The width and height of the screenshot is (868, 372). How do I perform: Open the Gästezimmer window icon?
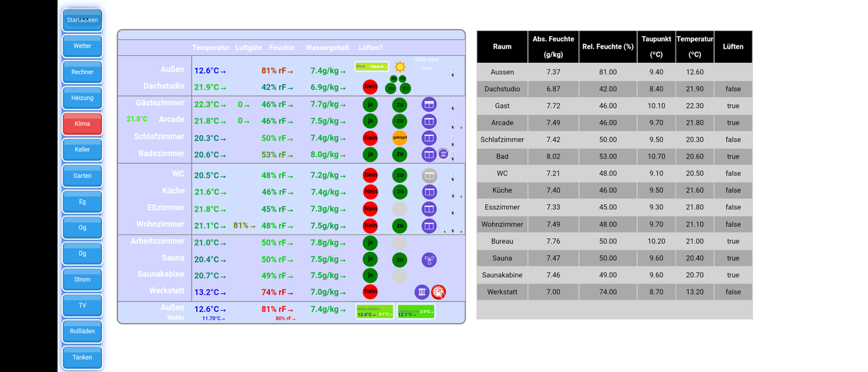429,104
